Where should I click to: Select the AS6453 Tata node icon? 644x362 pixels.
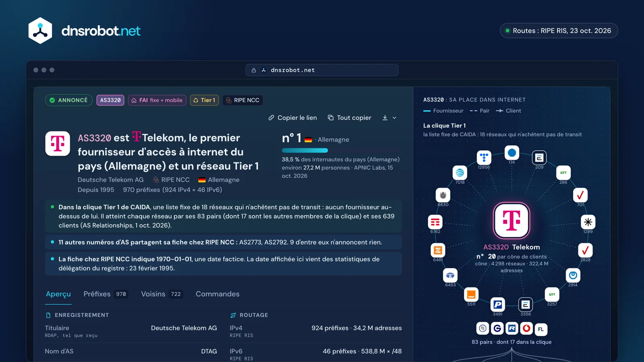tap(450, 276)
